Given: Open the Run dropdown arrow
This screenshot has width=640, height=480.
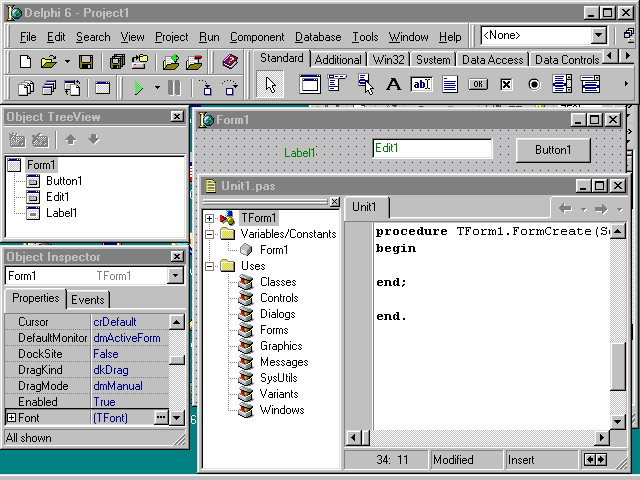Looking at the screenshot, I should 157,88.
